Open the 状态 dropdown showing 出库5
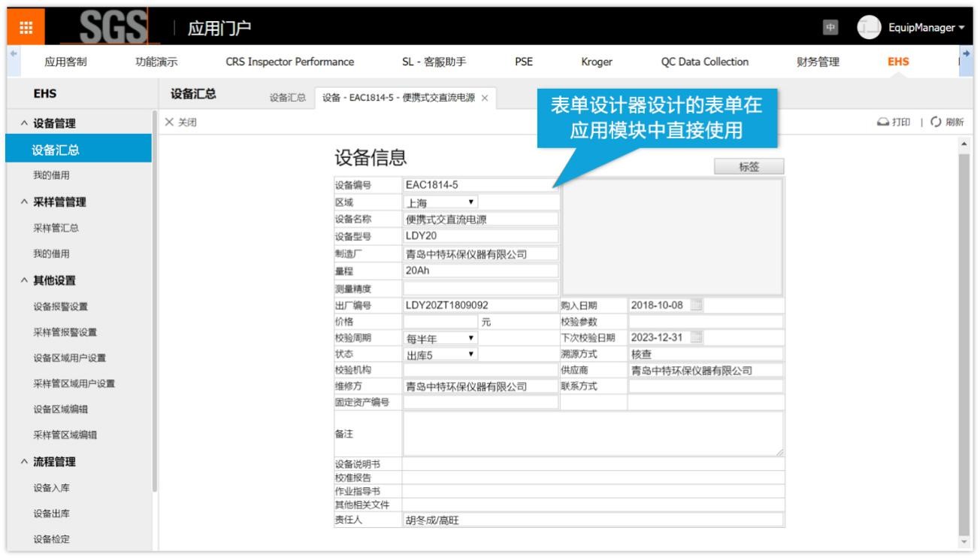This screenshot has width=980, height=558. click(x=440, y=354)
